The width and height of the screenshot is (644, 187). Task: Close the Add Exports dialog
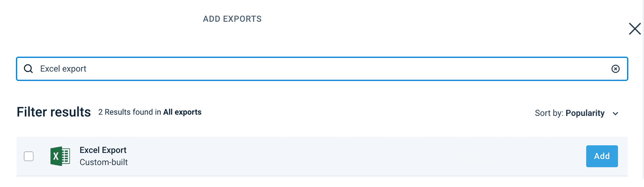635,29
